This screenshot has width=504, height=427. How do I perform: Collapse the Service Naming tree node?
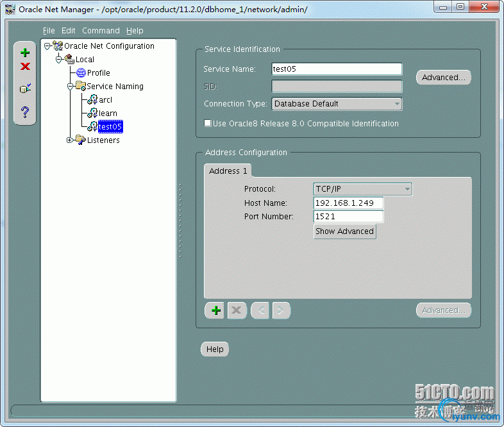[x=70, y=87]
